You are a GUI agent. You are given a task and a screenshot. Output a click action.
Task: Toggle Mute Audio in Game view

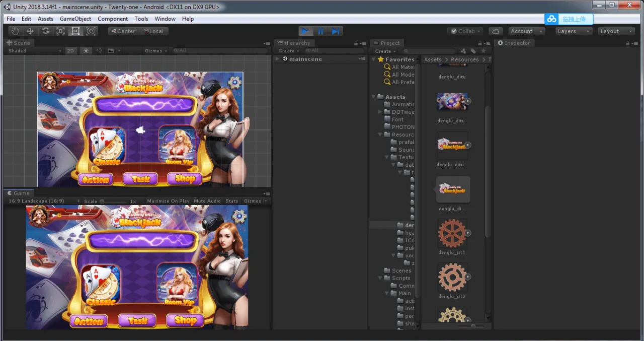207,201
